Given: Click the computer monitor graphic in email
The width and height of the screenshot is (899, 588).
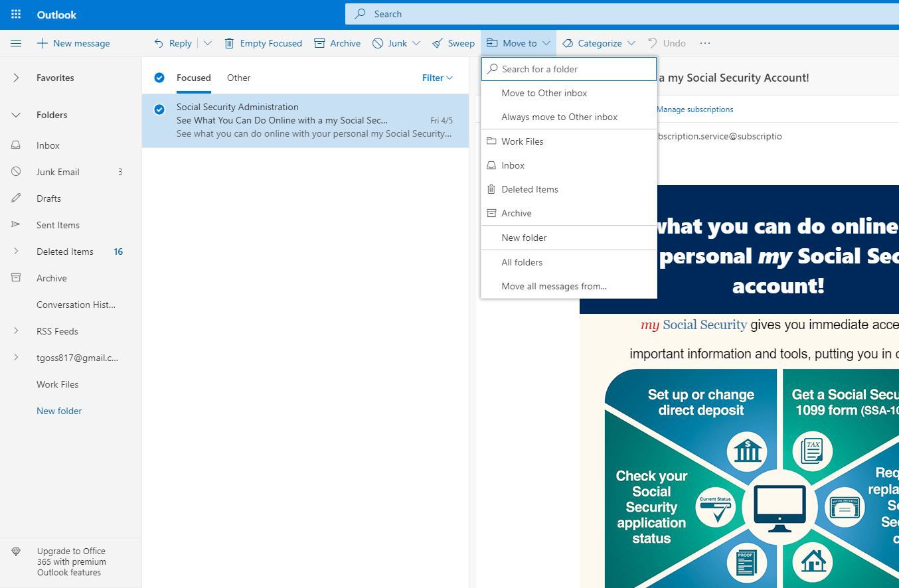Looking at the screenshot, I should point(779,508).
